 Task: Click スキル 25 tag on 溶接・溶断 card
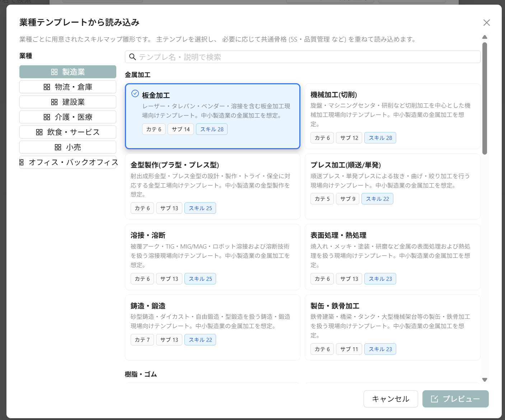click(x=200, y=279)
